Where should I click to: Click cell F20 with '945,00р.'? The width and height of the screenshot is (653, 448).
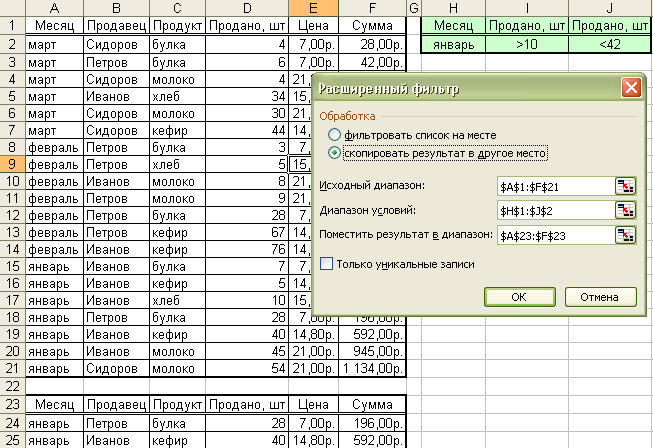point(372,351)
